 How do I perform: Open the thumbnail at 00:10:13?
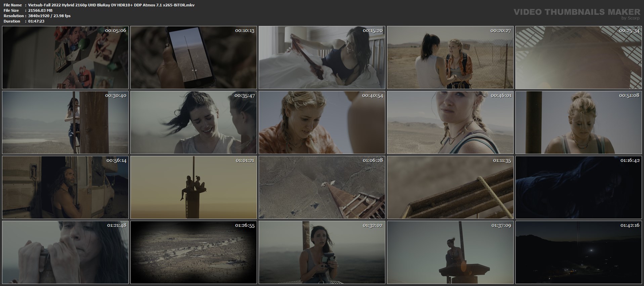(x=194, y=58)
